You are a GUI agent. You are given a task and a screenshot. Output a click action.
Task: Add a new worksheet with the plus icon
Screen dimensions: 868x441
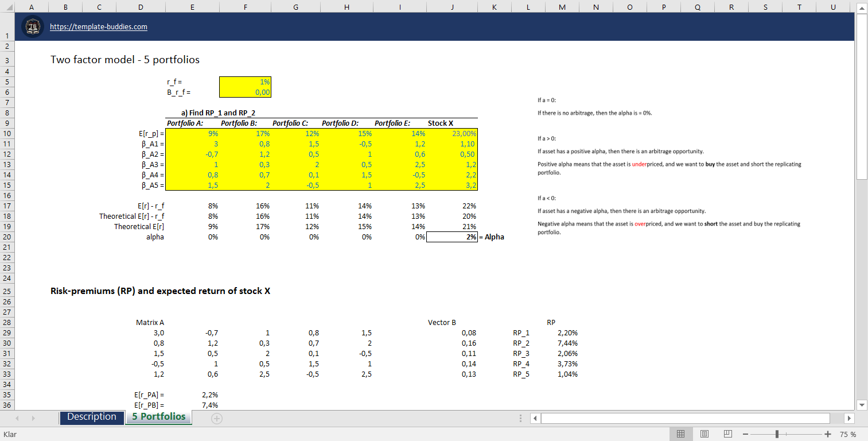[216, 418]
